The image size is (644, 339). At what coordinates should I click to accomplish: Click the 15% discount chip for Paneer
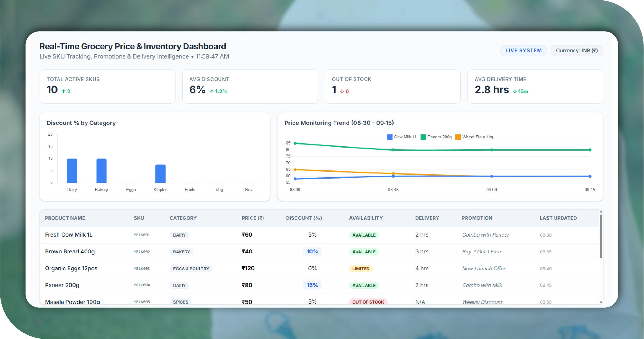pyautogui.click(x=312, y=285)
